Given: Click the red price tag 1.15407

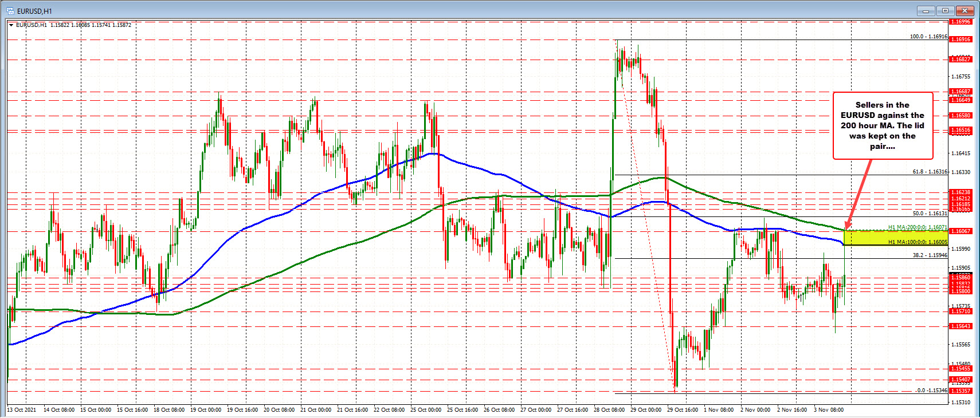Looking at the screenshot, I should [961, 380].
